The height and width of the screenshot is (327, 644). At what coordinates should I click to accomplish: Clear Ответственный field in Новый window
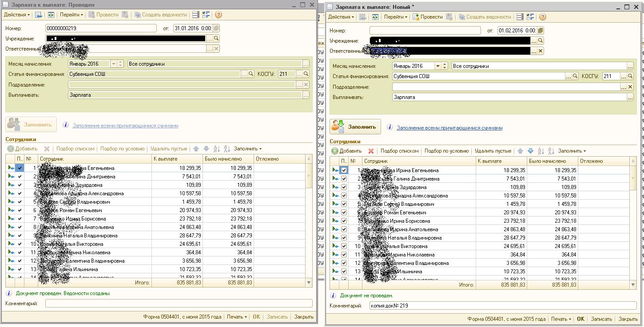coord(541,51)
